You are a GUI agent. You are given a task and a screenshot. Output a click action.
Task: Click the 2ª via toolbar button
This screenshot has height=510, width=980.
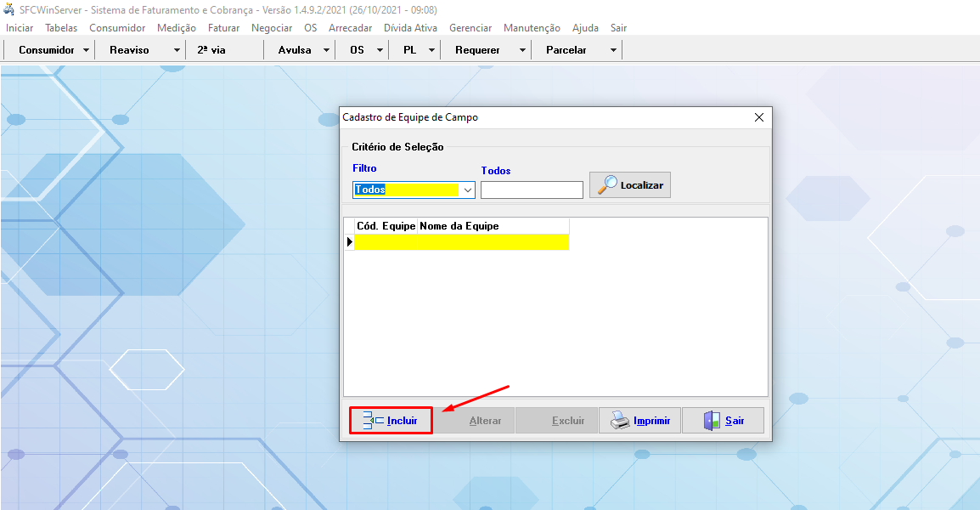tap(211, 50)
